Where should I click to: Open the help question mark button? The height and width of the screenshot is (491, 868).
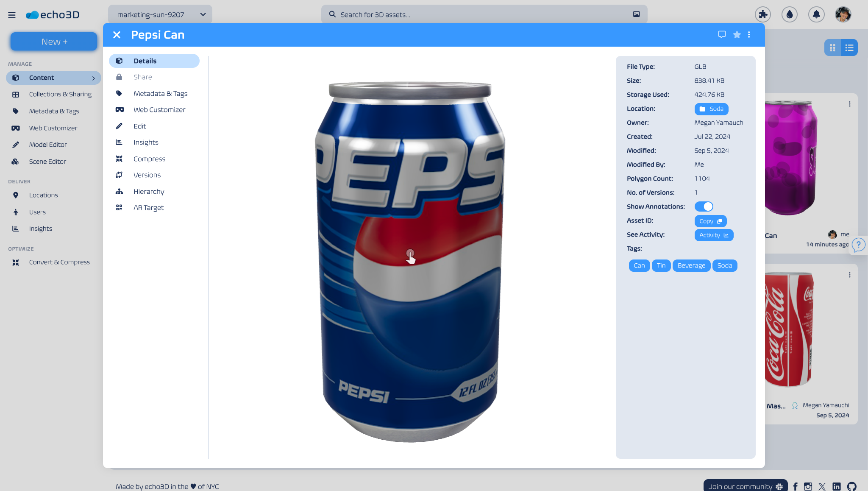[858, 245]
